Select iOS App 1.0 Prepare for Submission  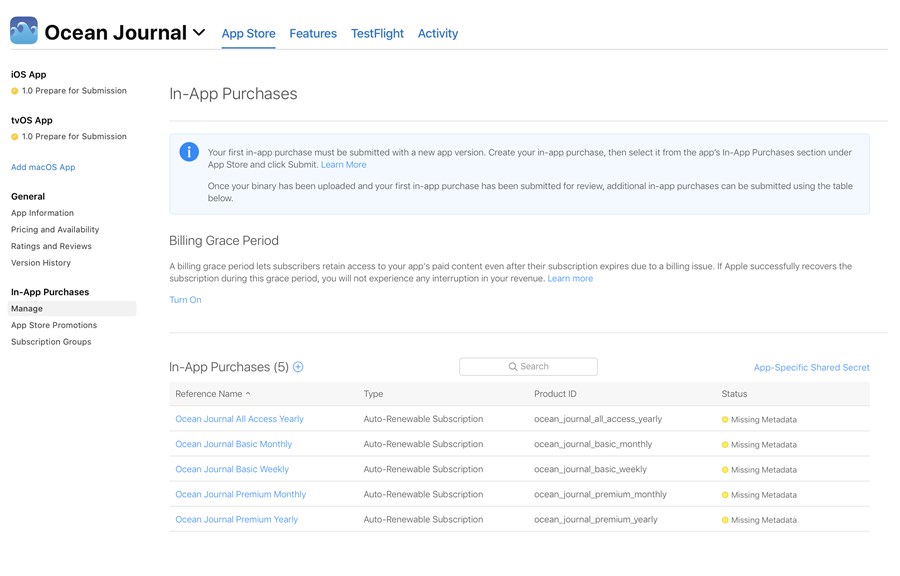point(69,91)
